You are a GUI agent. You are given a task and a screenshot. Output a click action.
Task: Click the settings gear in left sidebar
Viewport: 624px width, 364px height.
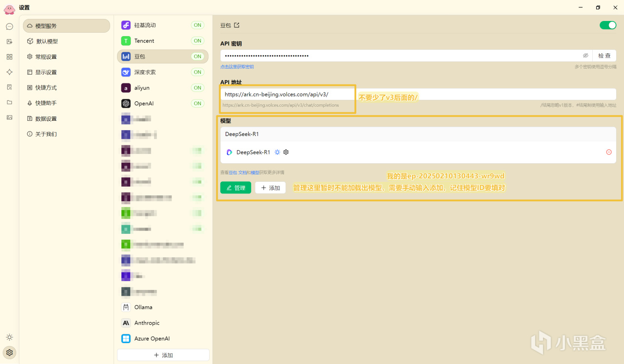click(x=9, y=352)
